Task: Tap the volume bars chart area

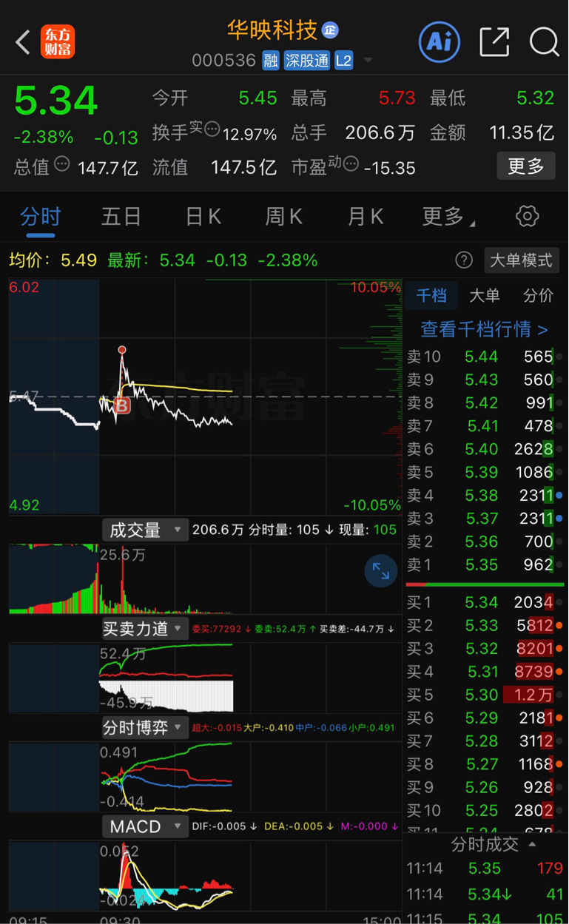Action: click(x=204, y=579)
